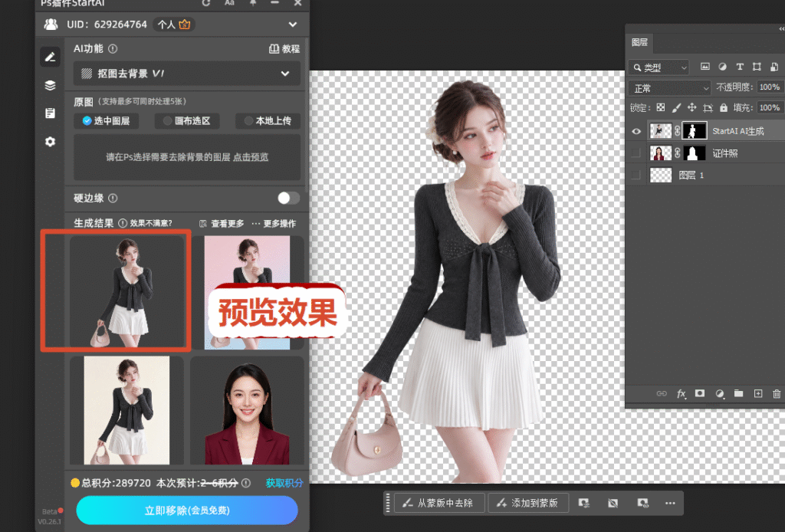Toggle the 硬边缘 switch
The image size is (785, 532).
point(289,199)
